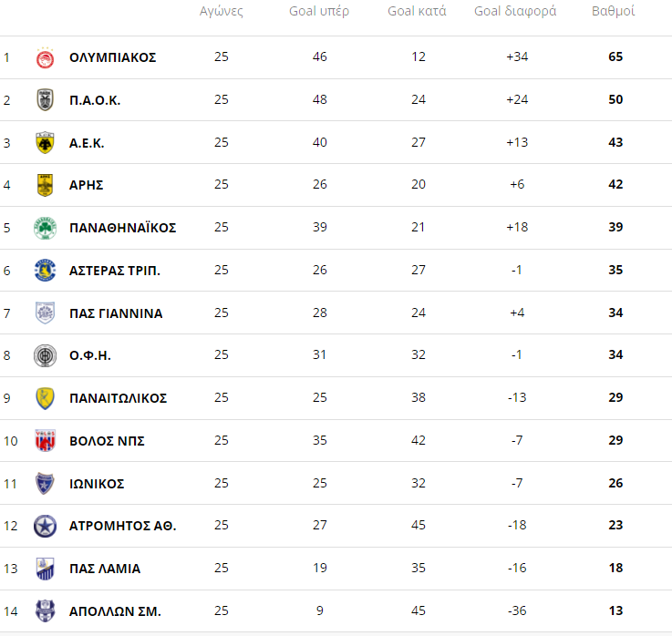
Task: Select the Αγώνες column header
Action: 222,12
